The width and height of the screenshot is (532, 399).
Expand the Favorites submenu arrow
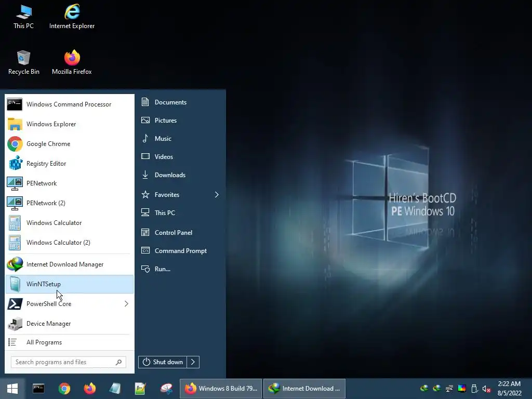click(217, 194)
